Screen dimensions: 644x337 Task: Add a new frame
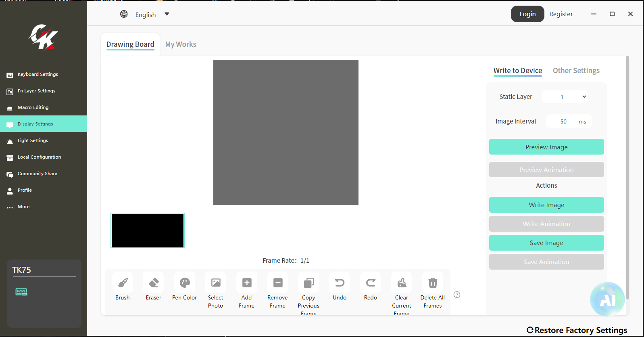247,283
